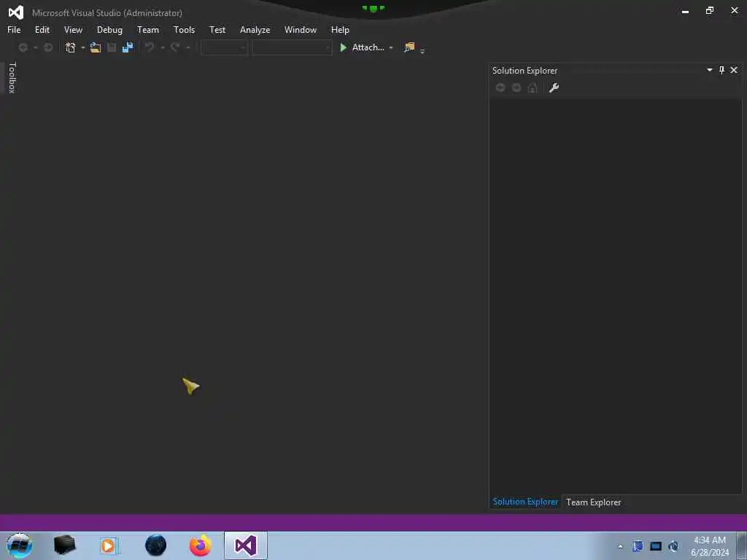Open the Windows Start orb

(x=20, y=545)
